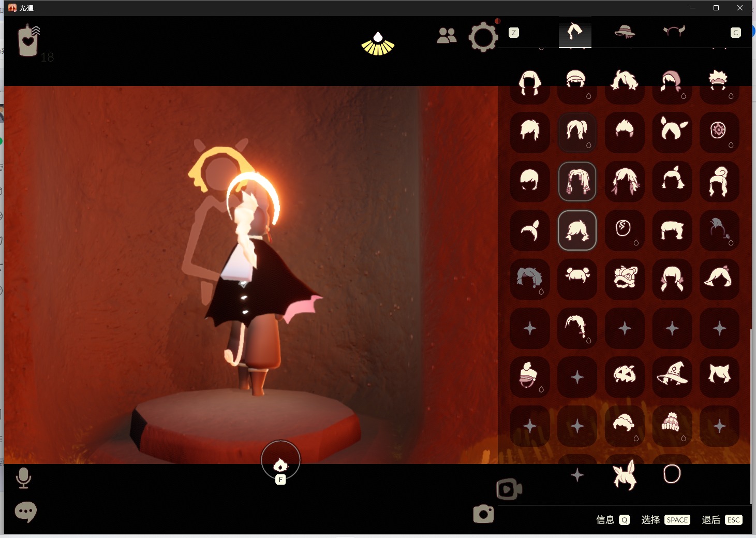Pick the spiky hair with pink headband

pos(719,82)
